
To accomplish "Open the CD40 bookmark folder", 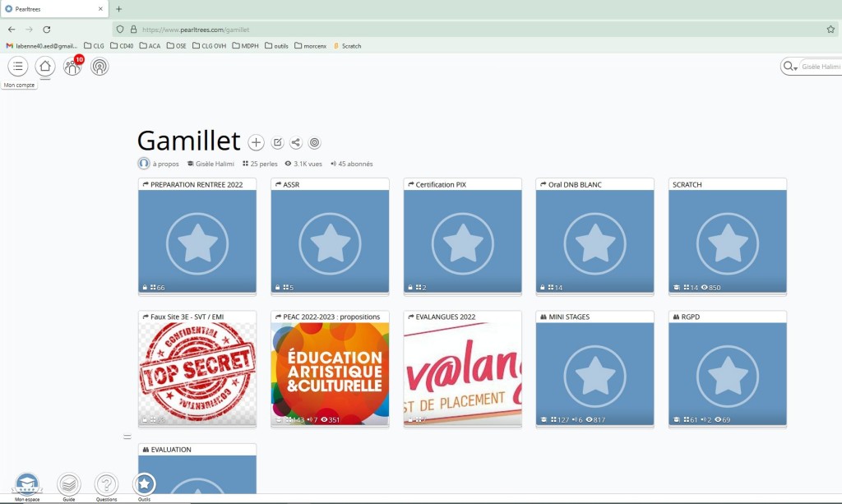I will click(x=122, y=46).
